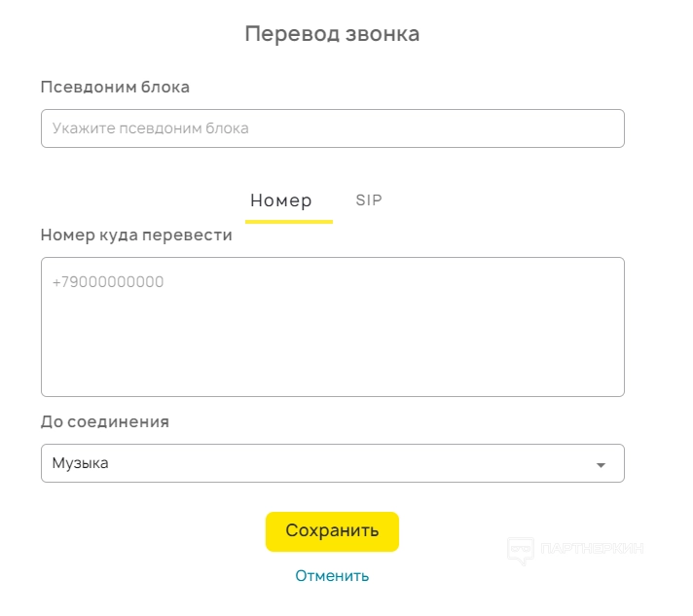Focus the Псевдоним блока input field
693x616 pixels.
(332, 128)
